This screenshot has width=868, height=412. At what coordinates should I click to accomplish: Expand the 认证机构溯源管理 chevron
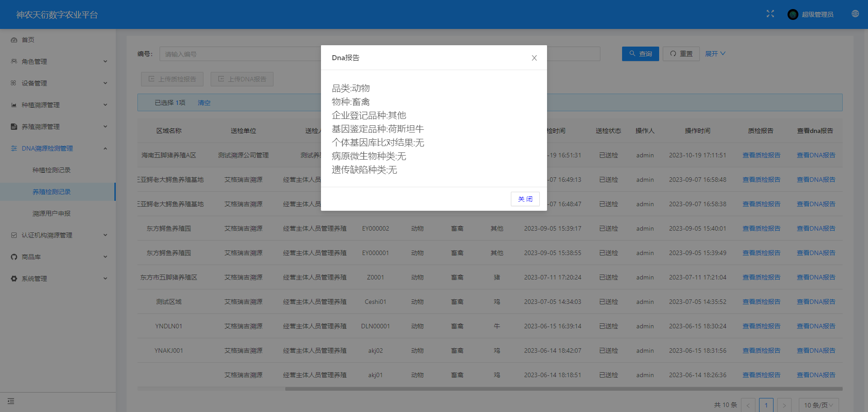pos(105,235)
